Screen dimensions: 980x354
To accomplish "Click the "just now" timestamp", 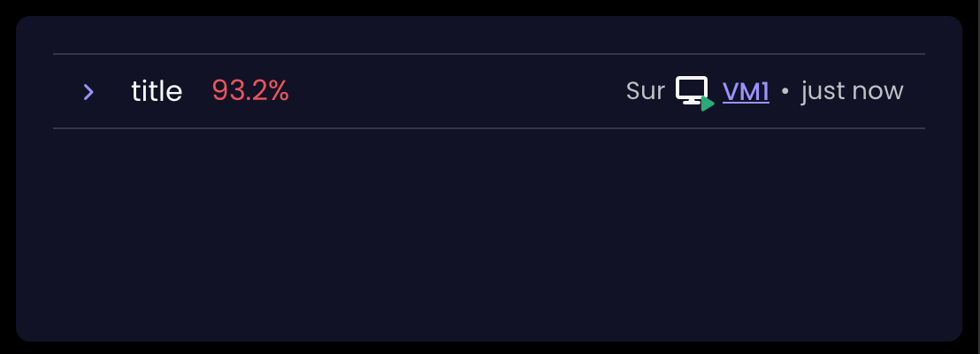I will (x=852, y=91).
